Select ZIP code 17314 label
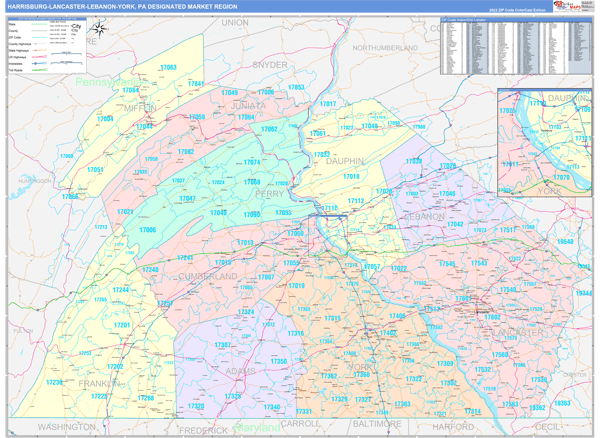Screen dimensions: 600x438 tap(473, 411)
